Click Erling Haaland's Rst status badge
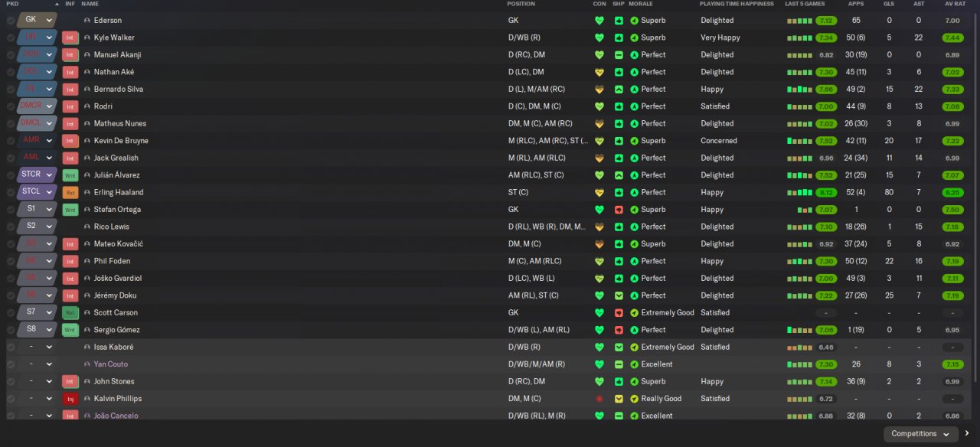 point(70,192)
